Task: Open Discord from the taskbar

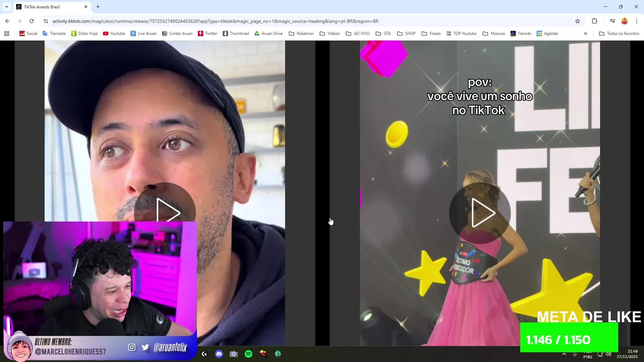Action: click(219, 354)
